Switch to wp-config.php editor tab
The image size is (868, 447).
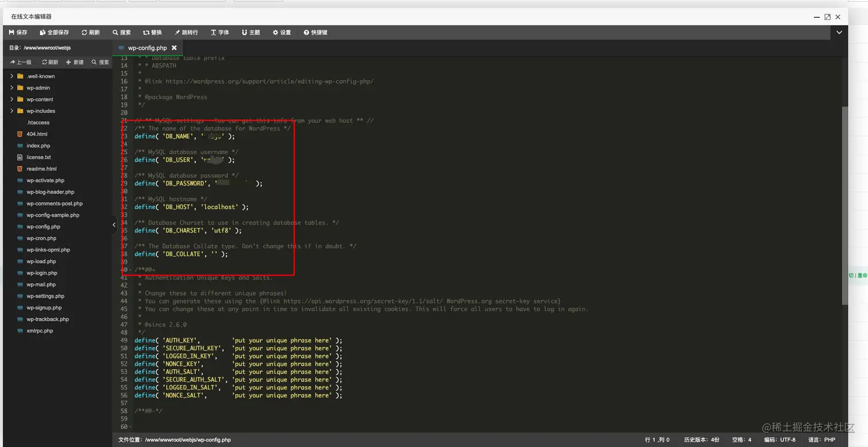point(147,48)
